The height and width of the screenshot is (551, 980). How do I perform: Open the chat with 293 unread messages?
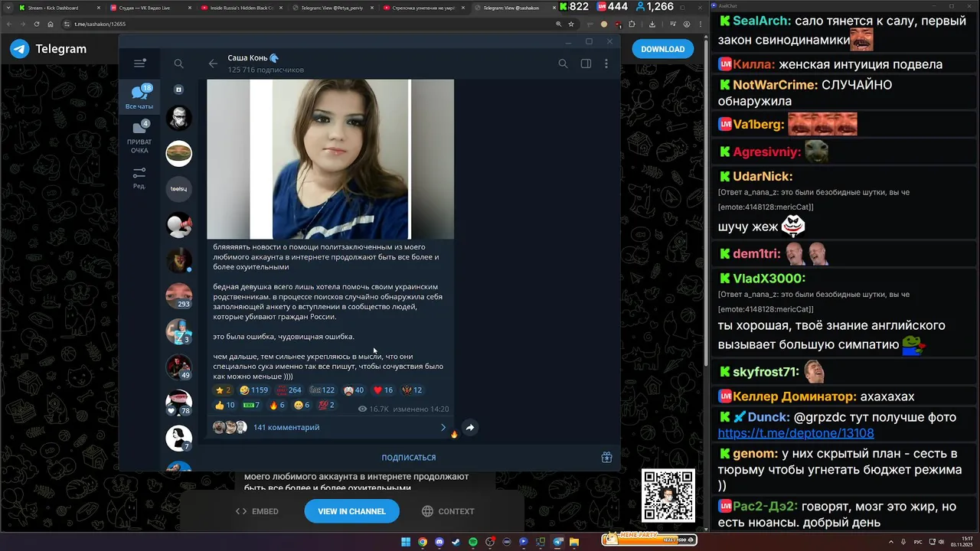coord(179,295)
